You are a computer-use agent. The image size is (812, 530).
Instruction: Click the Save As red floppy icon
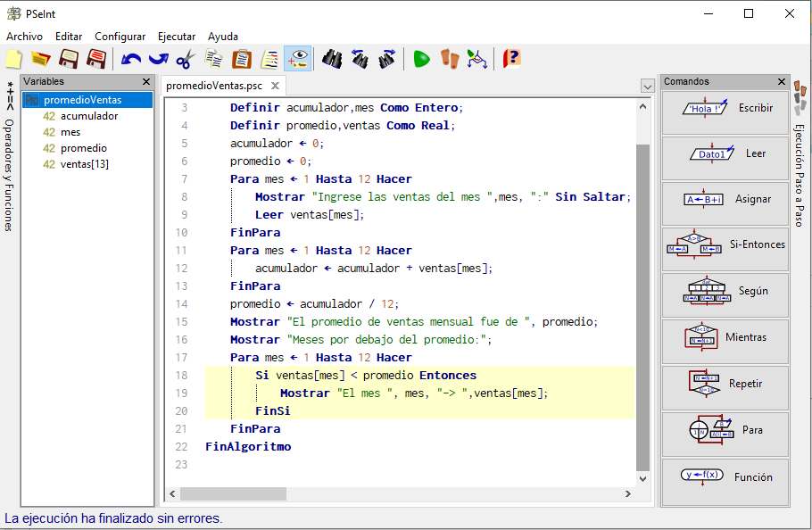click(96, 59)
